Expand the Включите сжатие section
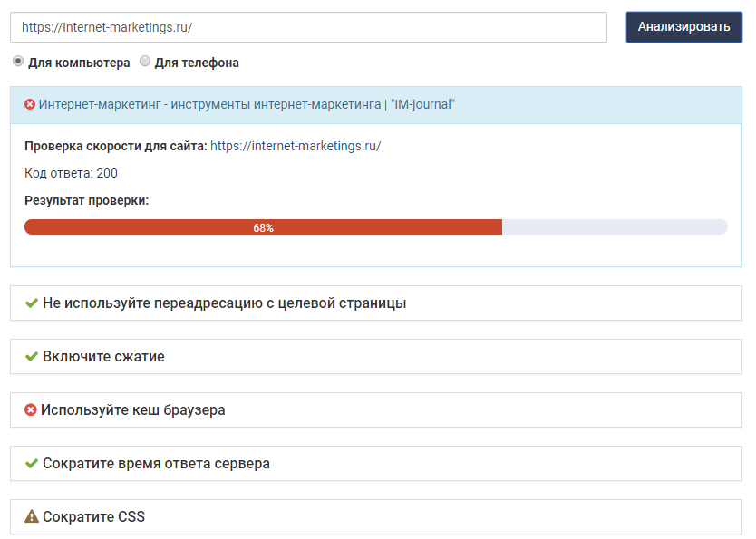Image resolution: width=756 pixels, height=539 pixels. [x=103, y=356]
